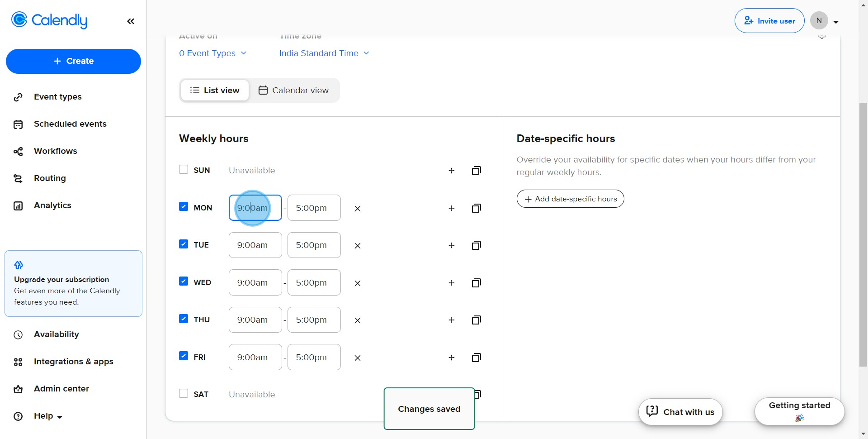Add interval to Wednesday
Screen dimensions: 868x439
(x=451, y=283)
